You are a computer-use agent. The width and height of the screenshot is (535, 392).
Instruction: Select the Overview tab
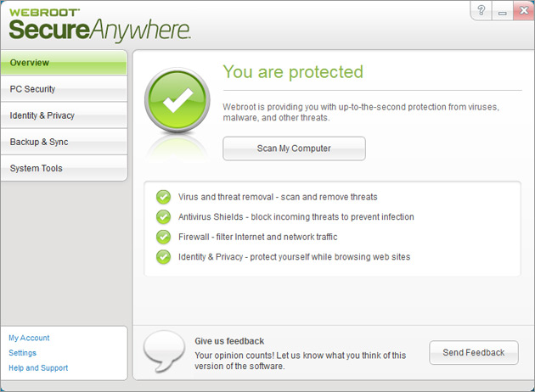click(x=64, y=63)
